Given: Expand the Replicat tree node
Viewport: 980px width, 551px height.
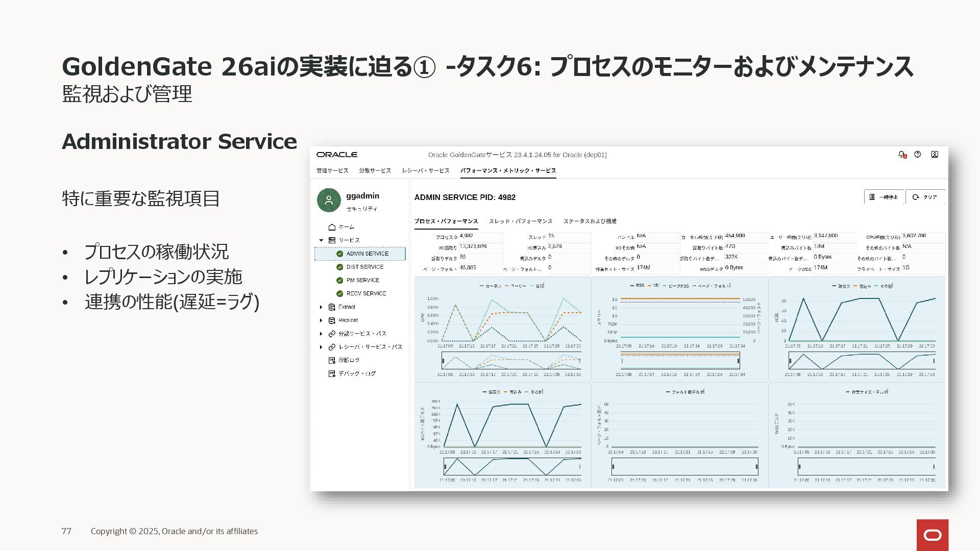Looking at the screenshot, I should (321, 320).
